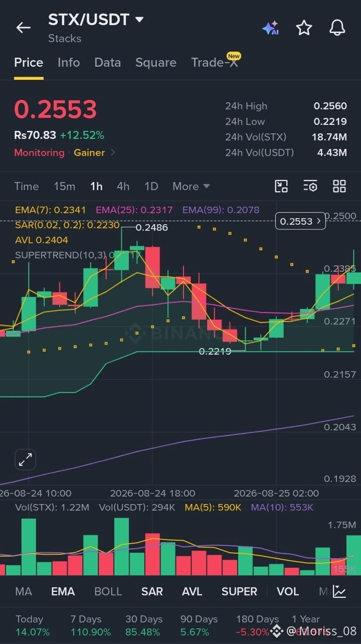Image resolution: width=361 pixels, height=644 pixels.
Task: Open the AI sparkle assistant icon
Action: click(271, 28)
